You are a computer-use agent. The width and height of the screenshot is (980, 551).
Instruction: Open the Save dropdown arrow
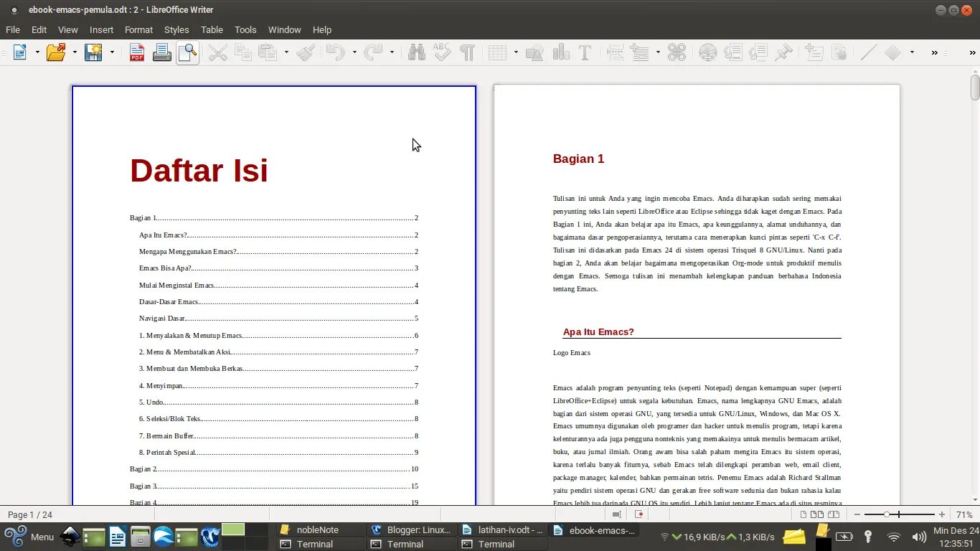click(112, 52)
